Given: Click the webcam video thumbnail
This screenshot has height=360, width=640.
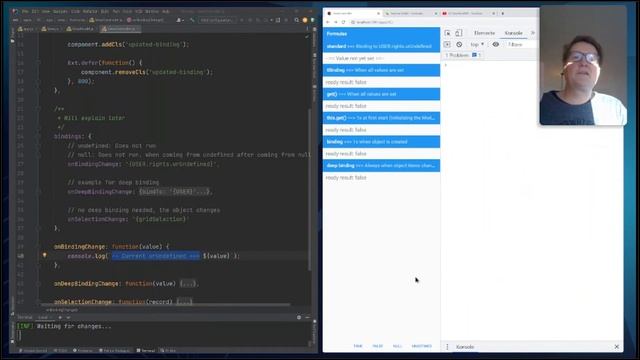Looking at the screenshot, I should pyautogui.click(x=583, y=66).
